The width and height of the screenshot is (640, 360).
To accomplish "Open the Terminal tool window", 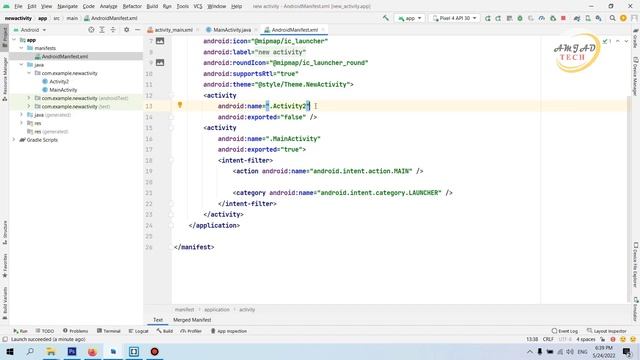I will tap(108, 331).
